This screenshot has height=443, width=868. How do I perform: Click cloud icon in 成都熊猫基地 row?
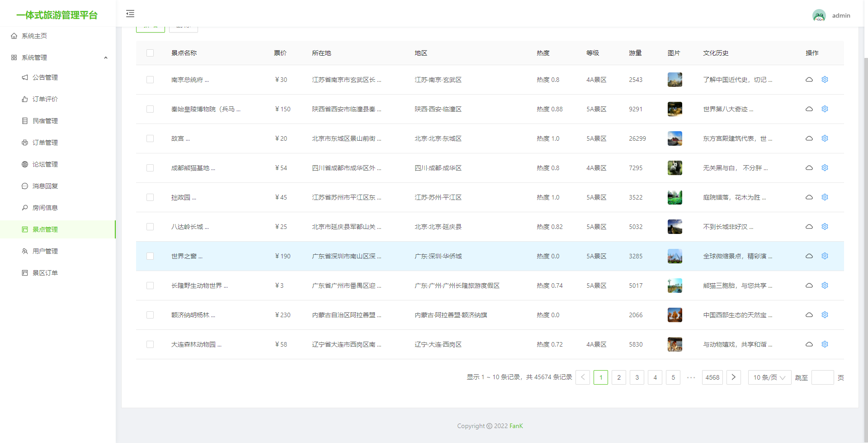(x=809, y=168)
